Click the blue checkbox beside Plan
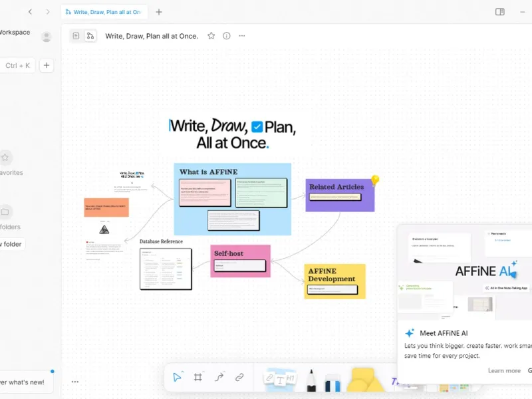 tap(257, 127)
